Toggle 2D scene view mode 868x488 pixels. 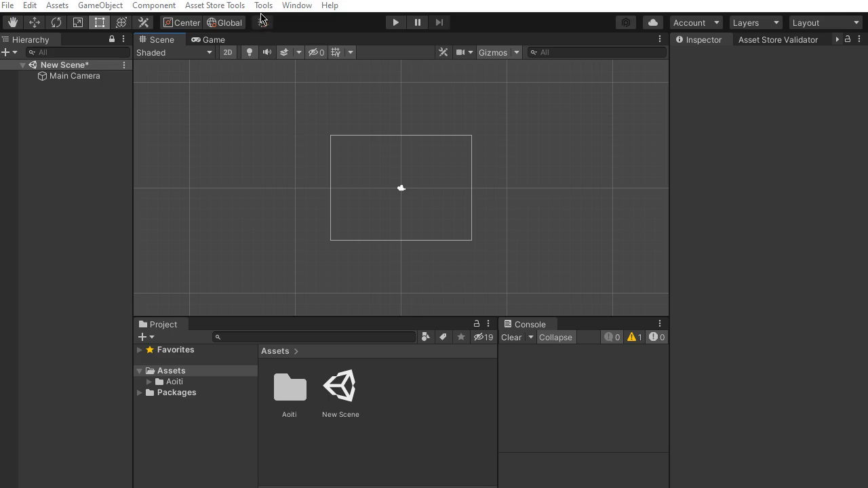pyautogui.click(x=228, y=52)
